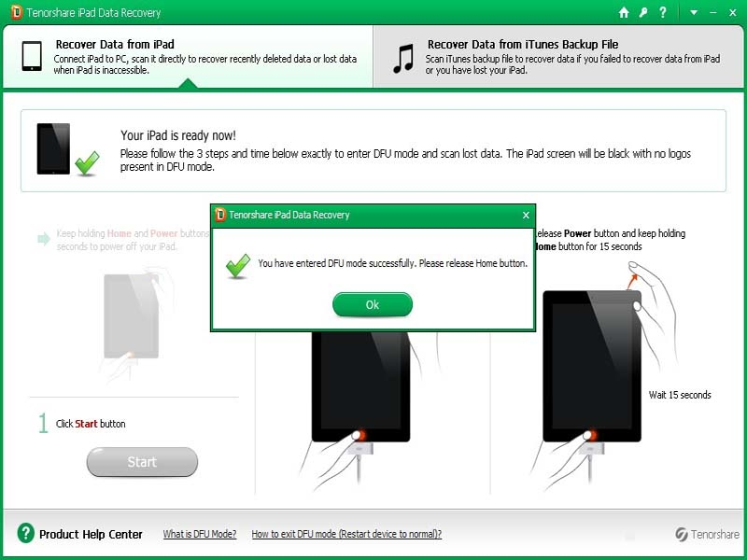Viewport: 747px width, 560px height.
Task: Close the main application window
Action: [x=733, y=13]
